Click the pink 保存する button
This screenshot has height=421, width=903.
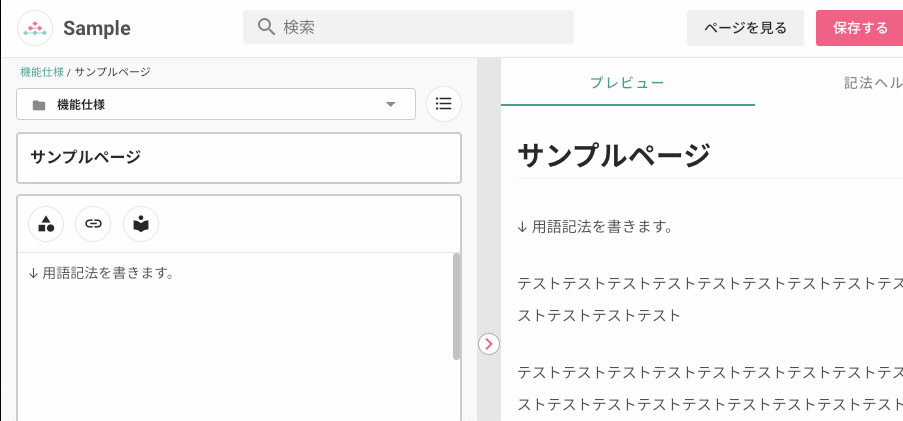tap(859, 28)
